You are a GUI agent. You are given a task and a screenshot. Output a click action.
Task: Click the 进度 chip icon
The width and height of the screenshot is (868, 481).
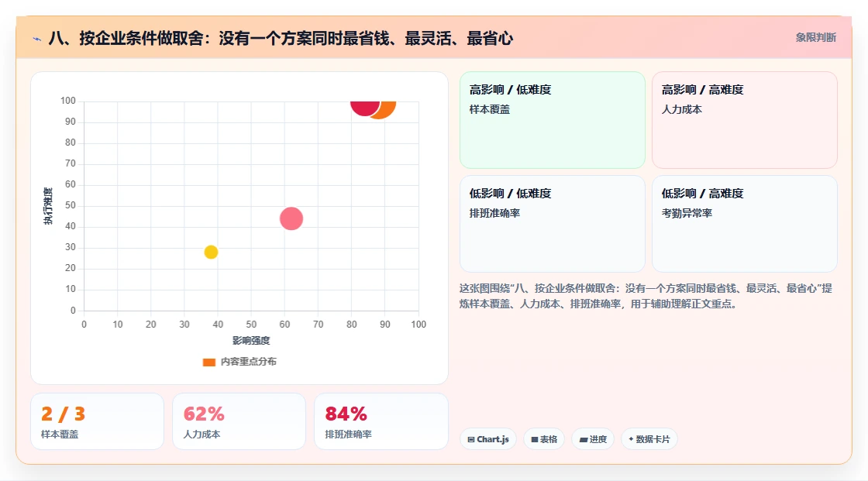coord(584,439)
